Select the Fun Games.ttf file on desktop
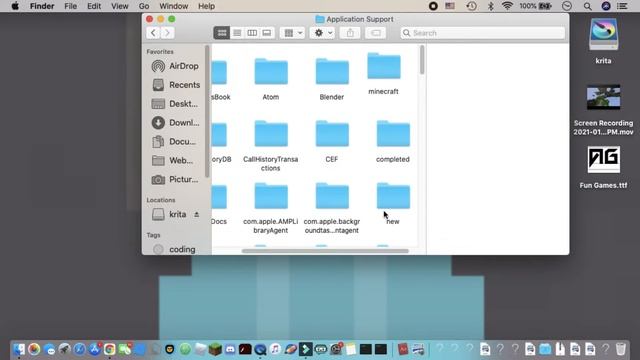The height and width of the screenshot is (360, 640). [x=603, y=160]
